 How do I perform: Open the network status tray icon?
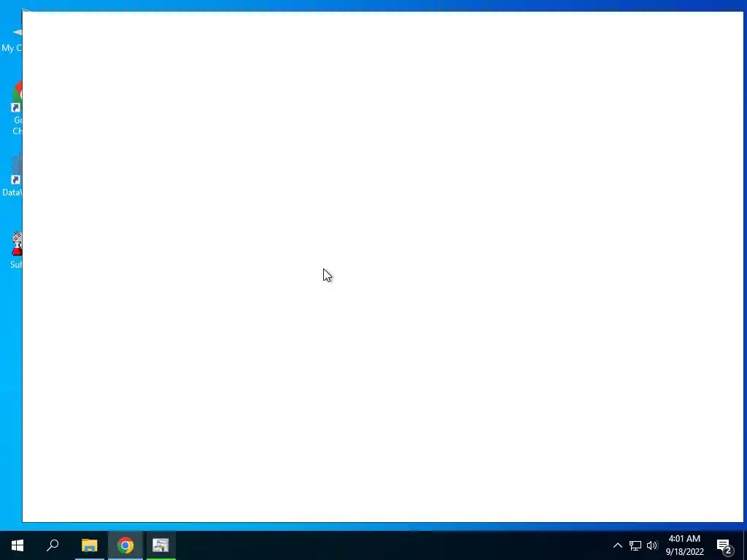click(x=635, y=545)
